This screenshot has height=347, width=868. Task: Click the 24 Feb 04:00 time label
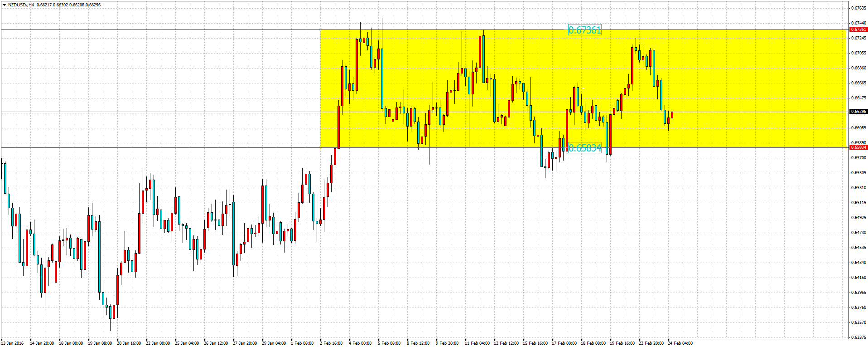point(680,343)
